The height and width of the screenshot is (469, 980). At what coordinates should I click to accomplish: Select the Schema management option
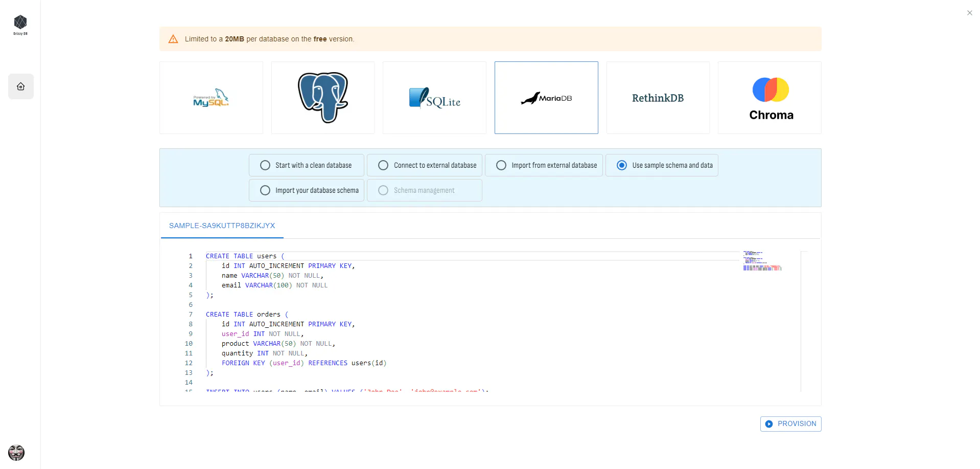[x=425, y=190]
